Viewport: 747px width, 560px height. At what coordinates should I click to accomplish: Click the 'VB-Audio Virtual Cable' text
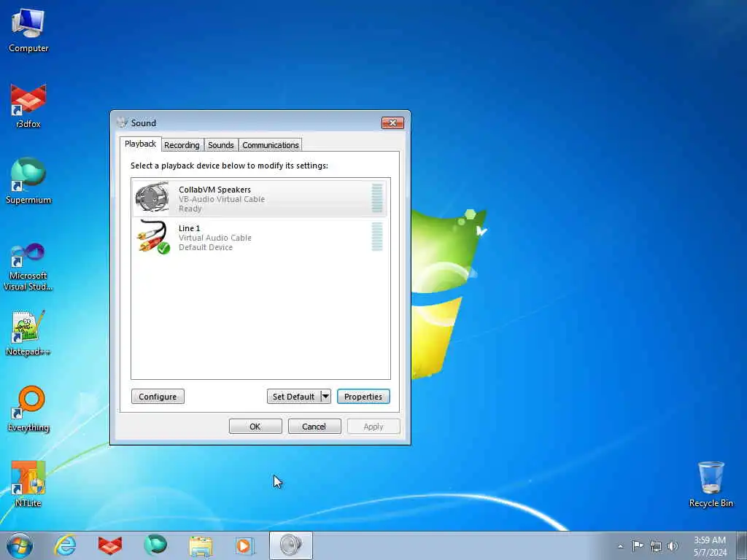[222, 199]
